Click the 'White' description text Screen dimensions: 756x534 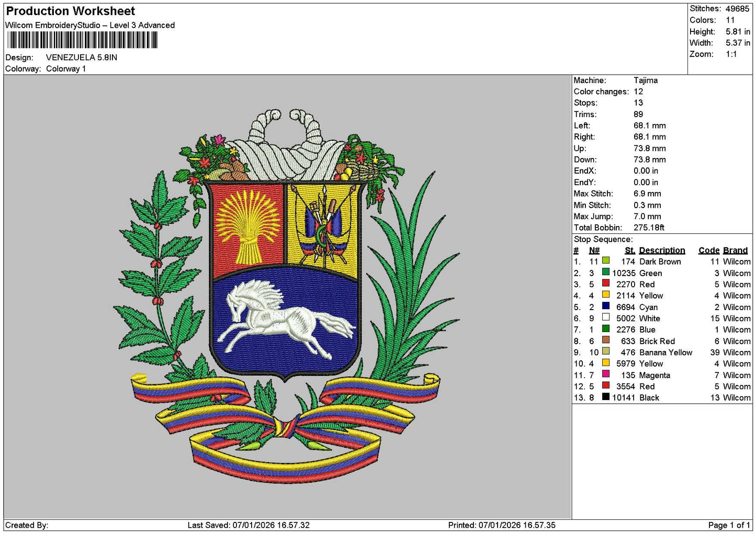pos(650,318)
